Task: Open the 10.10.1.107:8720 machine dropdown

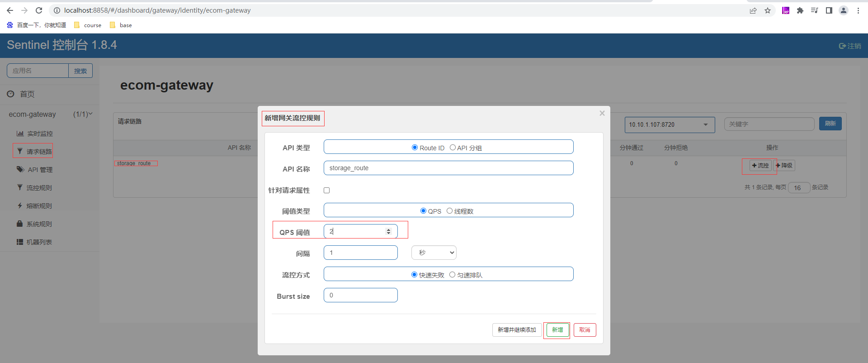Action: tap(670, 125)
